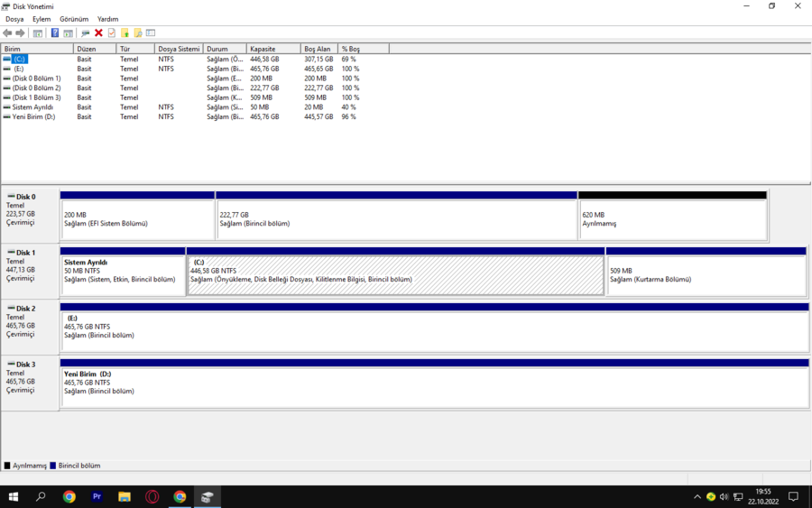Click the Disk Yönetimi taskbar icon

tap(208, 497)
